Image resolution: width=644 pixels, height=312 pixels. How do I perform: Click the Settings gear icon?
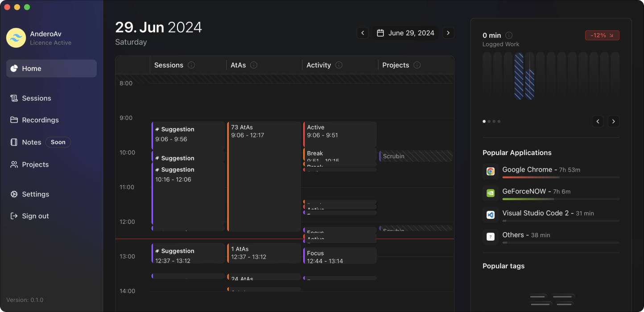[x=14, y=194]
